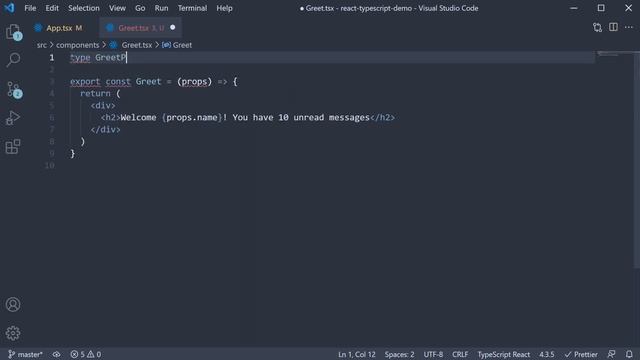Click the Open Changes icon in editor toolbar
This screenshot has width=640, height=360.
pos(598,27)
